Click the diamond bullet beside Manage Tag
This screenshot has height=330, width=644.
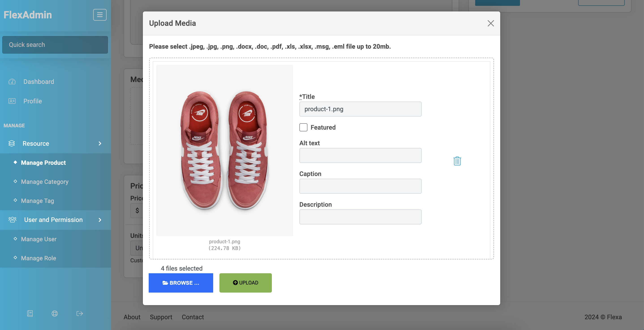(15, 200)
